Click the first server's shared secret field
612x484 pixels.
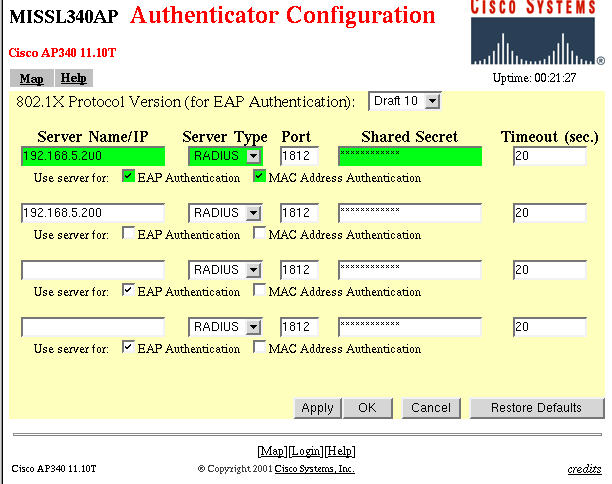coord(410,156)
